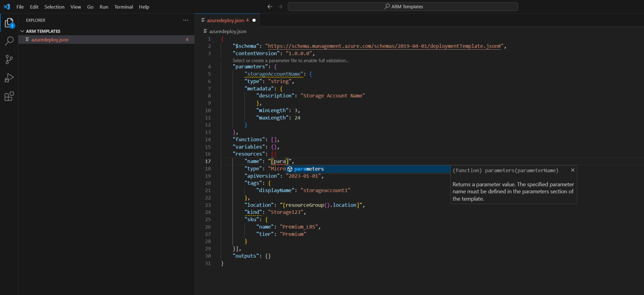Click the ARM Templates command center search box
This screenshot has width=644, height=295.
click(x=403, y=7)
